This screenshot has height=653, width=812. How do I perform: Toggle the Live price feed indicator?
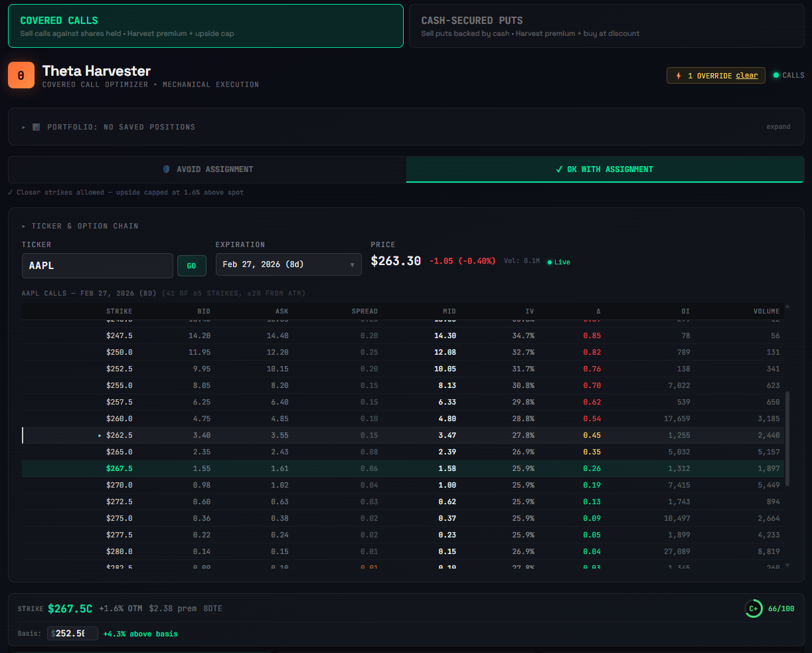(x=558, y=261)
